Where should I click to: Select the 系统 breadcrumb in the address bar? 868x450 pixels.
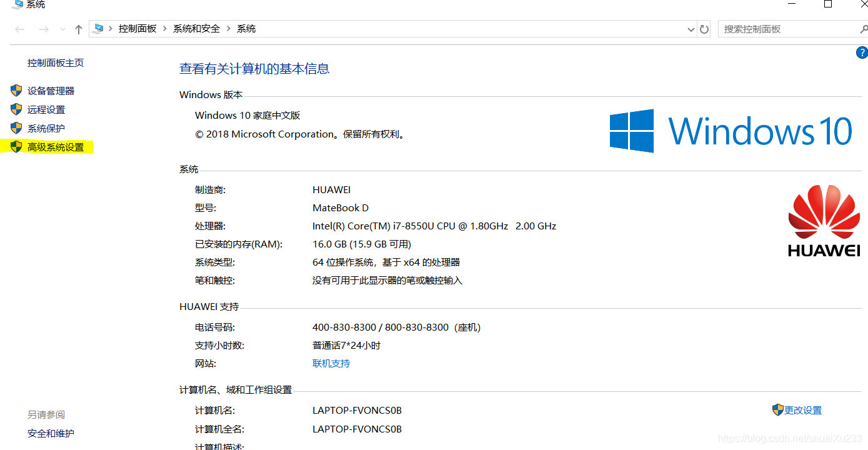coord(246,29)
